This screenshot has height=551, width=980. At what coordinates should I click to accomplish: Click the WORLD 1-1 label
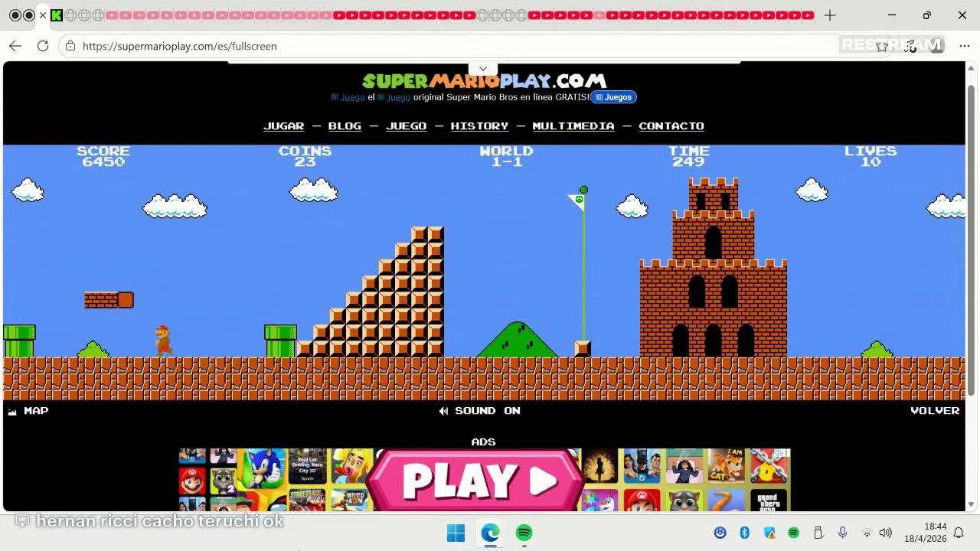click(506, 156)
